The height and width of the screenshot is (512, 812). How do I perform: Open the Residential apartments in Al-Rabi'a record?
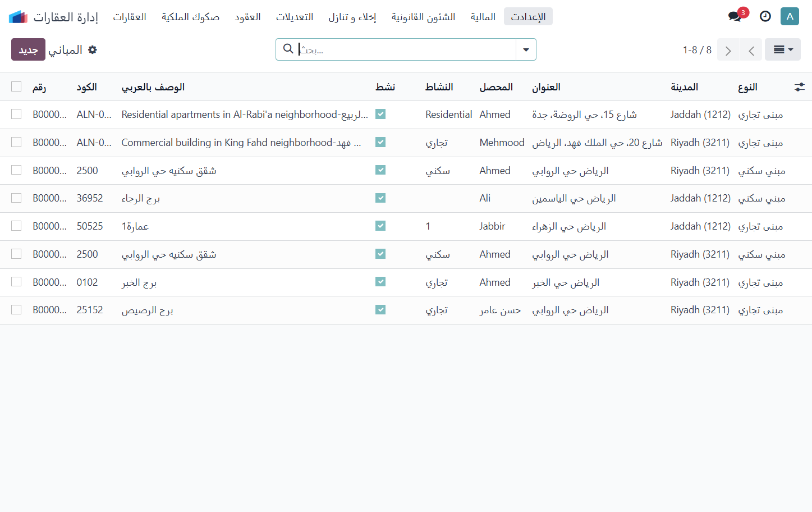245,115
